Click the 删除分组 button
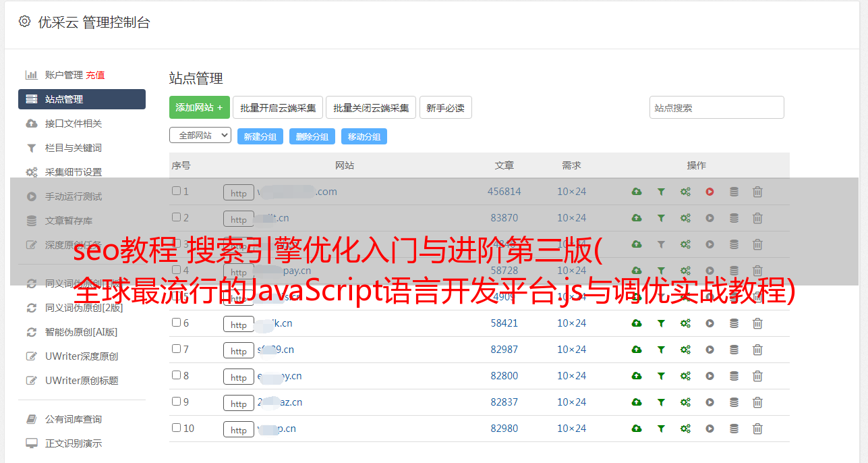The height and width of the screenshot is (463, 868). pyautogui.click(x=312, y=136)
